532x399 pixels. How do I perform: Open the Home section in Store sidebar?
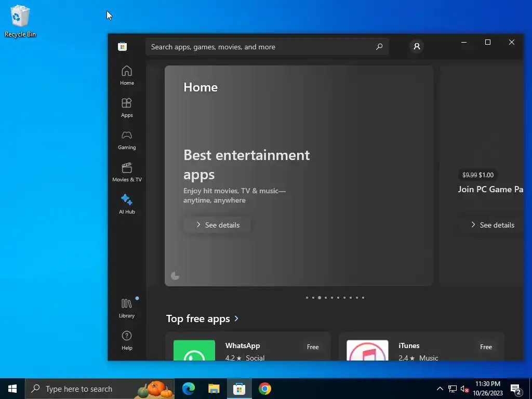click(x=127, y=75)
